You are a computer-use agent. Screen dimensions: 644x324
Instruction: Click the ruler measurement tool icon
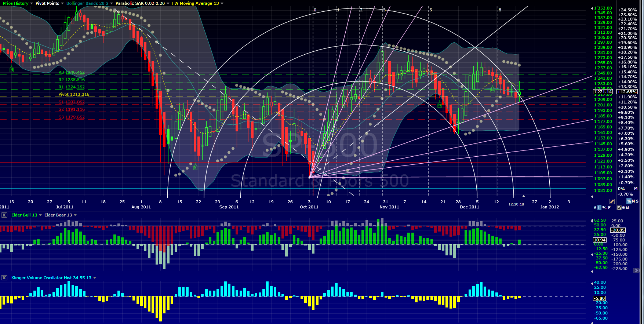pyautogui.click(x=612, y=201)
